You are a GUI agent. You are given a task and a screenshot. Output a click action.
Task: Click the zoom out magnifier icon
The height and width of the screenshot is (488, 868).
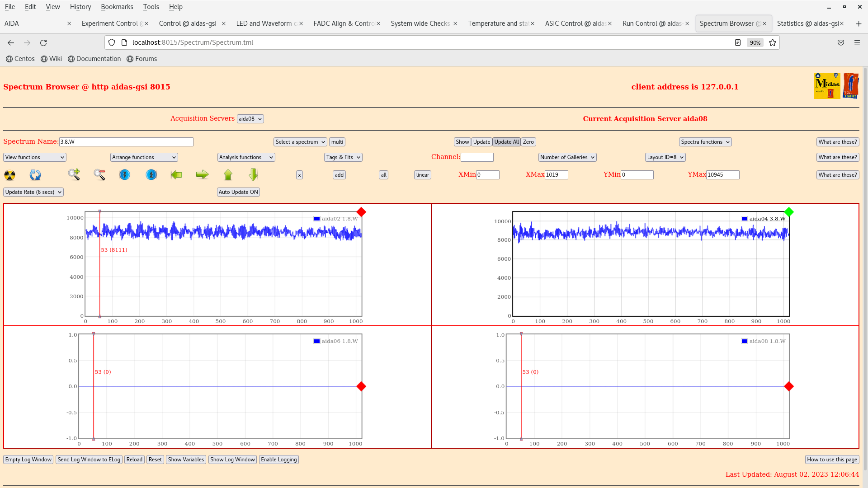point(99,174)
